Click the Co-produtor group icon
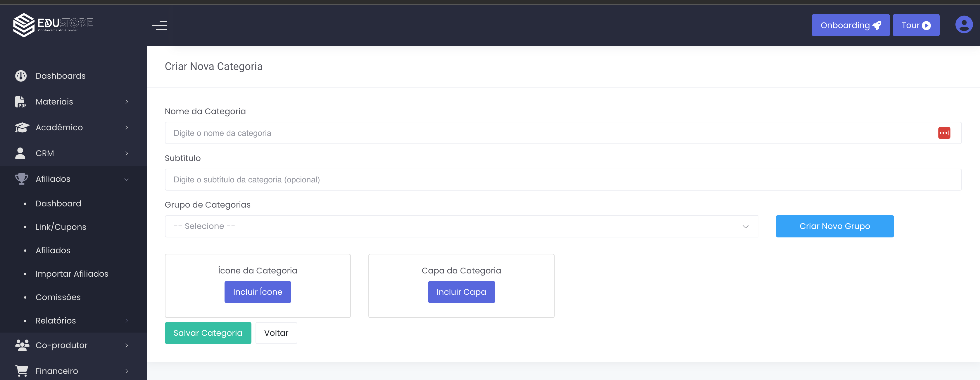Image resolution: width=980 pixels, height=380 pixels. (22, 345)
